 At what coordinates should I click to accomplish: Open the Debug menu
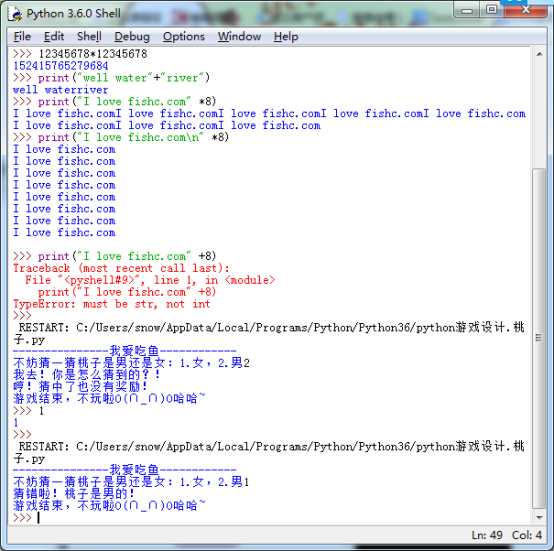coord(132,36)
